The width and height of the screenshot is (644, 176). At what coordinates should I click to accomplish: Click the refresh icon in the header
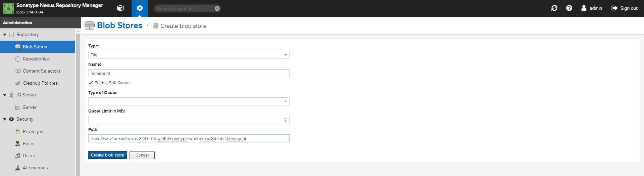[554, 8]
